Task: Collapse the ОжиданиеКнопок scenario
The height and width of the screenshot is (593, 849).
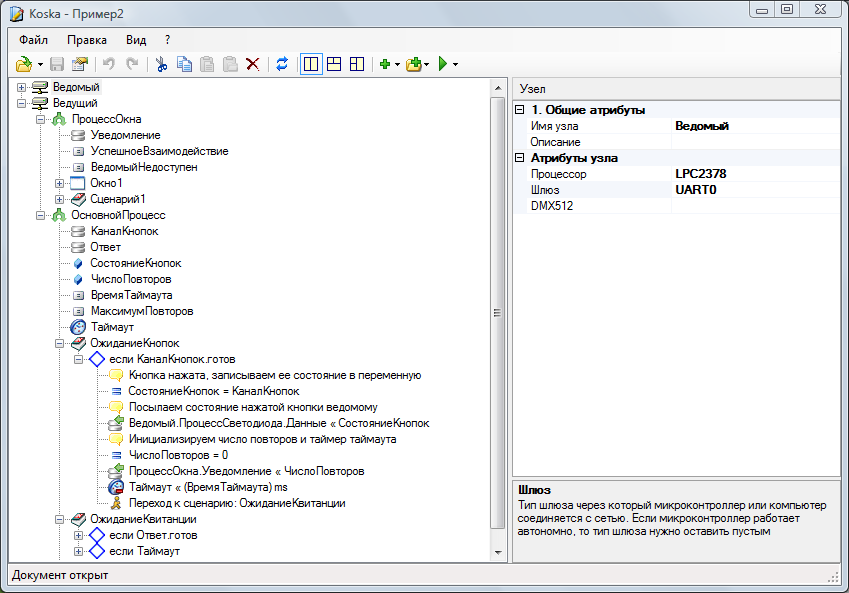Action: (x=60, y=343)
